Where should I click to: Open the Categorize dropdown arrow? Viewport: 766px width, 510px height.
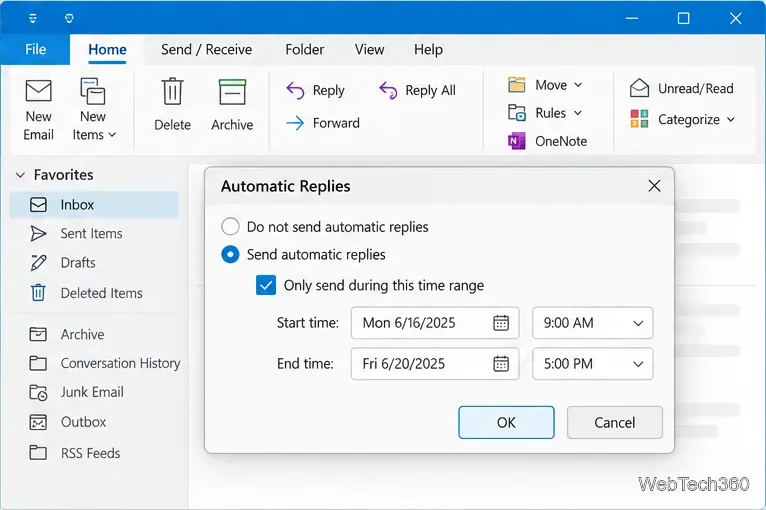click(x=731, y=119)
